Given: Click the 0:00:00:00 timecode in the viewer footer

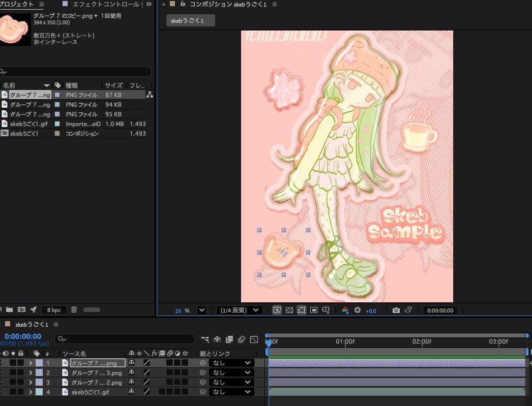Looking at the screenshot, I should [x=440, y=310].
